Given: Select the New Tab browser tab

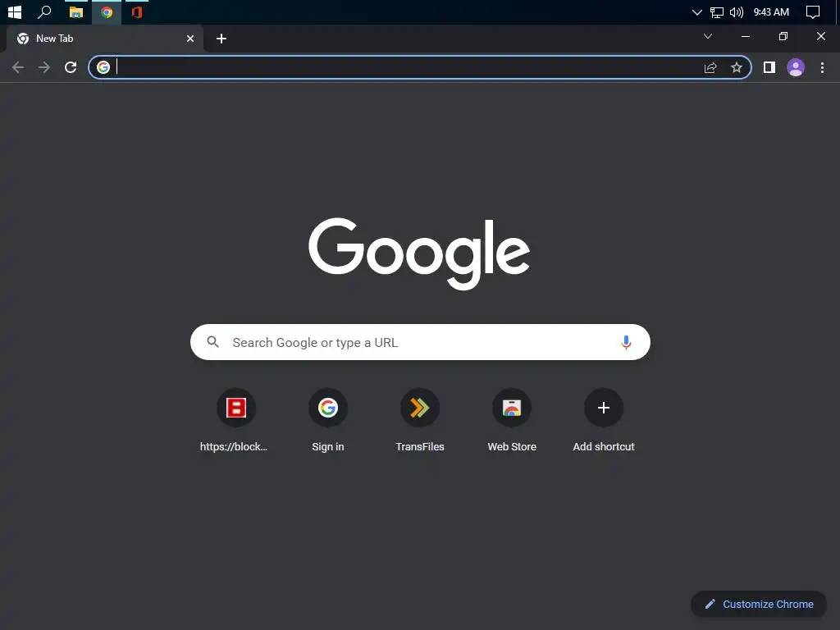Looking at the screenshot, I should click(x=105, y=39).
